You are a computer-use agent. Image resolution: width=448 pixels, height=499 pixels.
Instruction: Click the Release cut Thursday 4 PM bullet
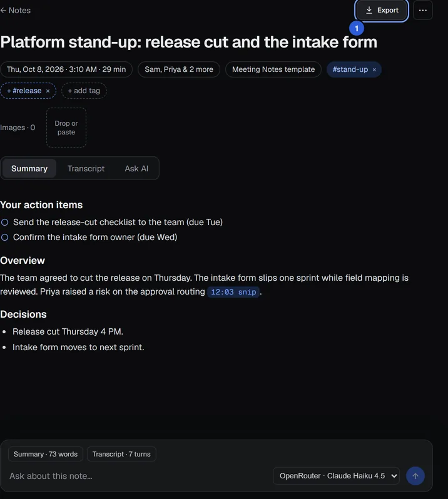pos(68,331)
